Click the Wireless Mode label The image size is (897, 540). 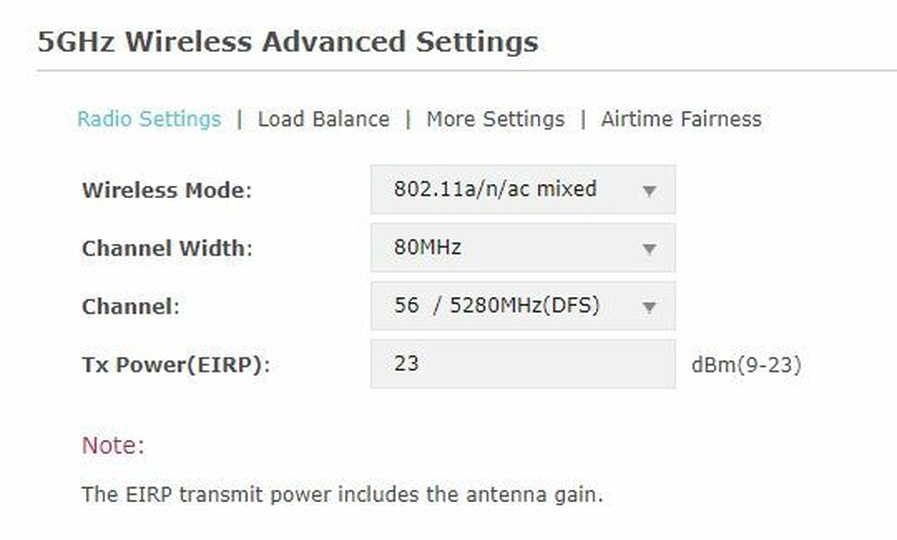click(x=166, y=190)
